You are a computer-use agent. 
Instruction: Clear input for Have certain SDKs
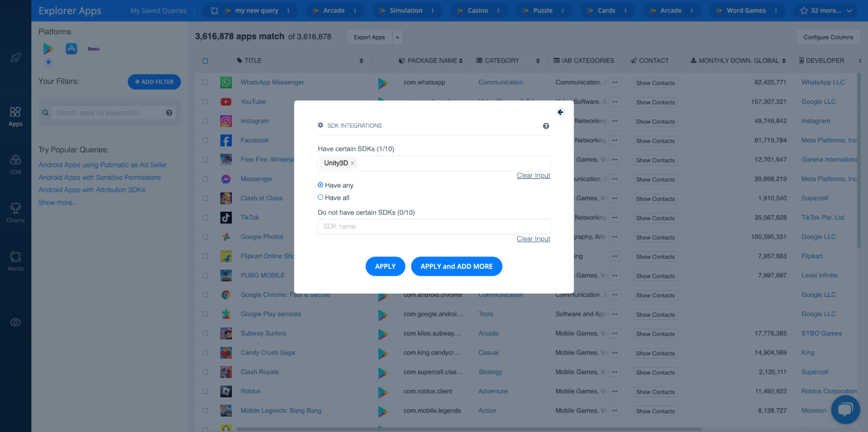click(x=533, y=176)
